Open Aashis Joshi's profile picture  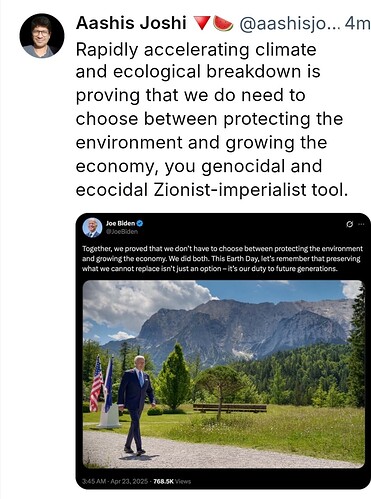(x=42, y=36)
